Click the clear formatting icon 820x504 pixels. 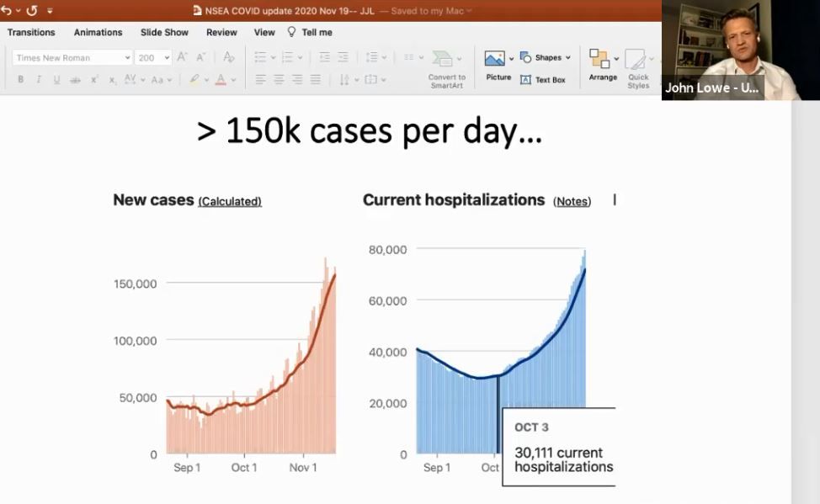click(229, 57)
